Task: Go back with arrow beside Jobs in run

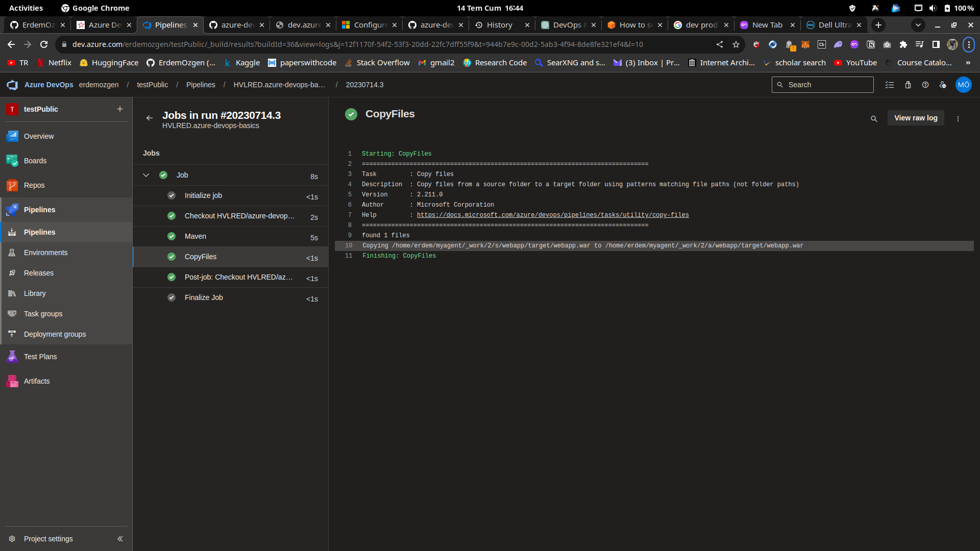Action: [x=150, y=118]
